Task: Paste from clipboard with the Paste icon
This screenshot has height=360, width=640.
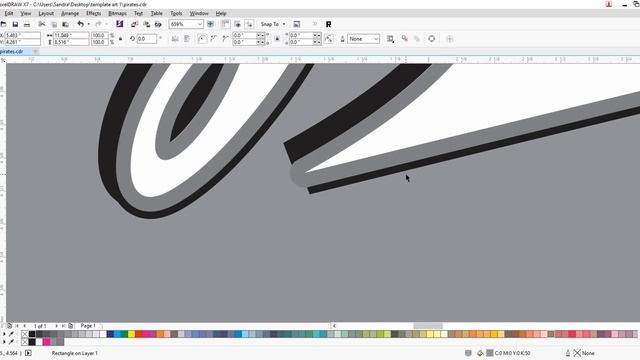Action: tap(65, 24)
